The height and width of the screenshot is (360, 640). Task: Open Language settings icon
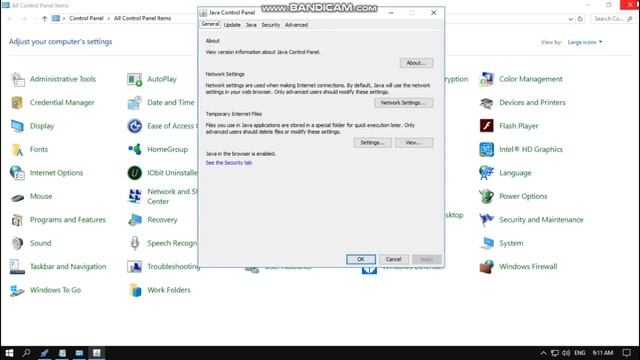[487, 173]
